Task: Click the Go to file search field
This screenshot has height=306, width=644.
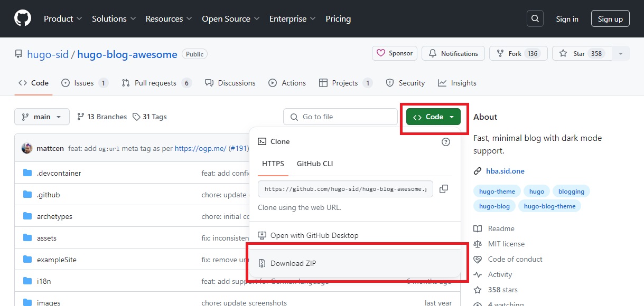Action: tap(340, 117)
